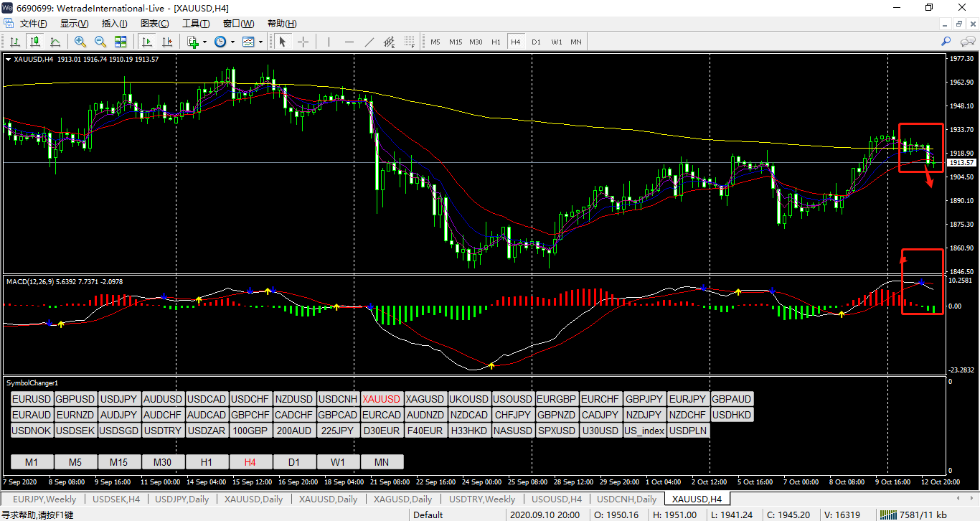Toggle the chart shift button
Viewport: 980px width, 521px height.
pos(166,42)
